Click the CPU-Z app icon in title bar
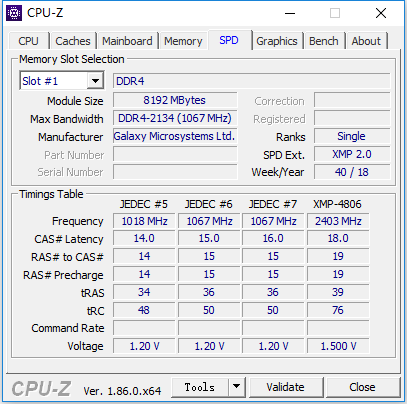 (x=14, y=13)
